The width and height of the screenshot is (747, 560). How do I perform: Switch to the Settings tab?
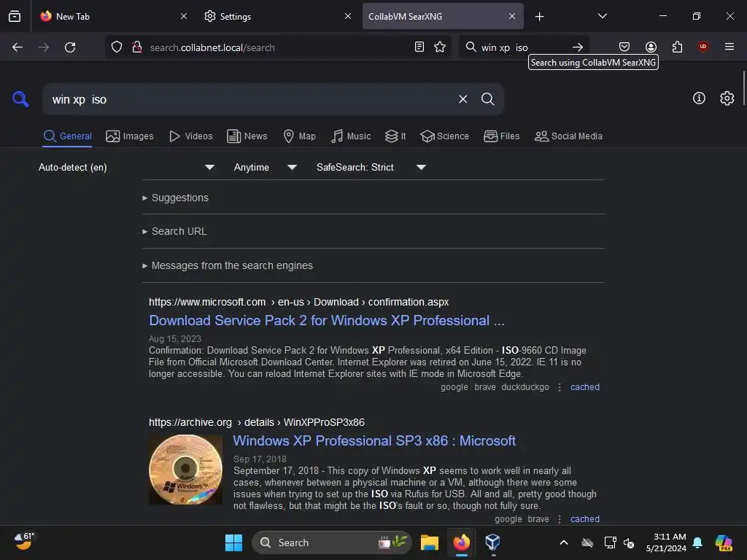tap(277, 16)
